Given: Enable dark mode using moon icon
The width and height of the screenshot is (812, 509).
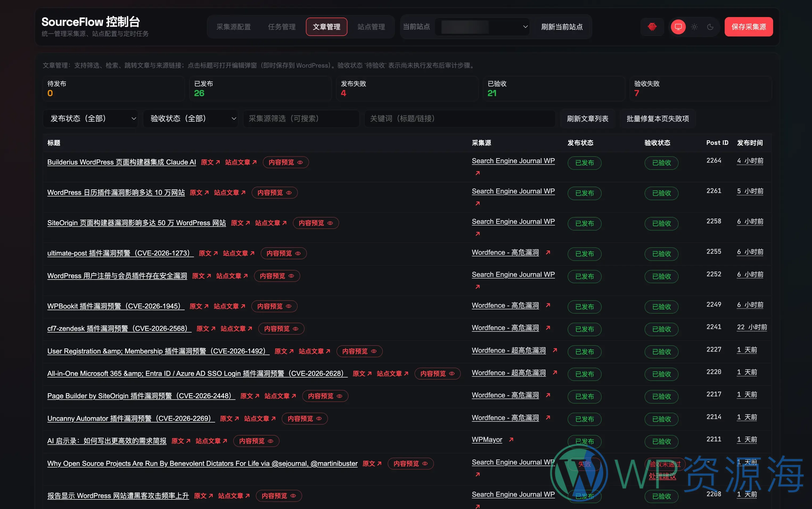Looking at the screenshot, I should [710, 27].
